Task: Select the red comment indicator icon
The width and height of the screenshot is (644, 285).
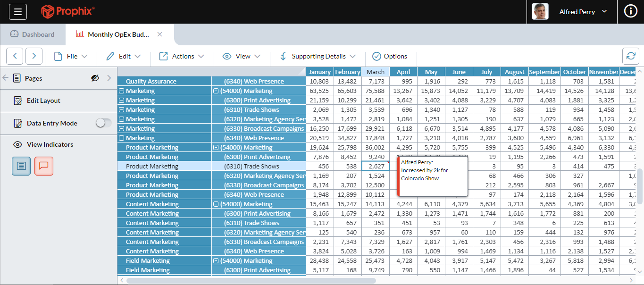Action: point(44,166)
